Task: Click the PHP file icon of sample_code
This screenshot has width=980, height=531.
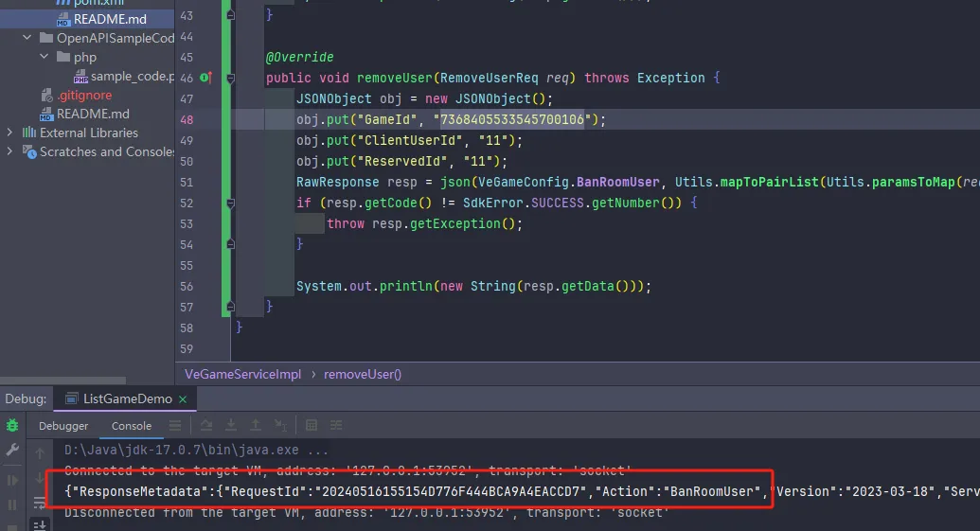Action: (x=80, y=77)
